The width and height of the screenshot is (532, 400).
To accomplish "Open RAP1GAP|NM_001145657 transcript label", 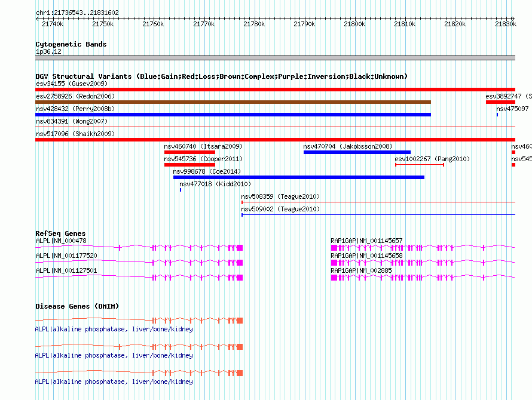I will pos(366,241).
